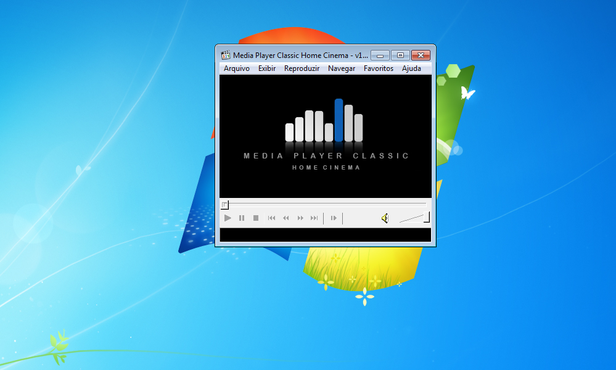Screen dimensions: 616x370
Task: Skip to next track icon
Action: pos(314,218)
